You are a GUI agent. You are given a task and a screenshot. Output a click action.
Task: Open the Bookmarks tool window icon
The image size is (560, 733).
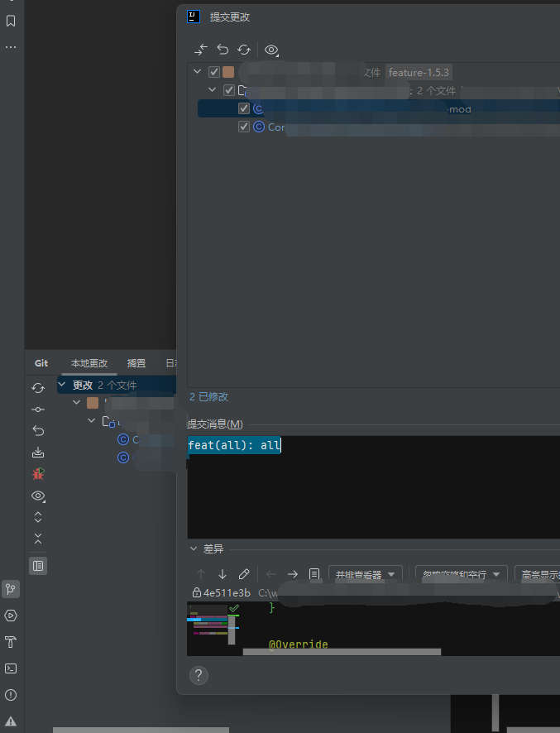pyautogui.click(x=11, y=21)
